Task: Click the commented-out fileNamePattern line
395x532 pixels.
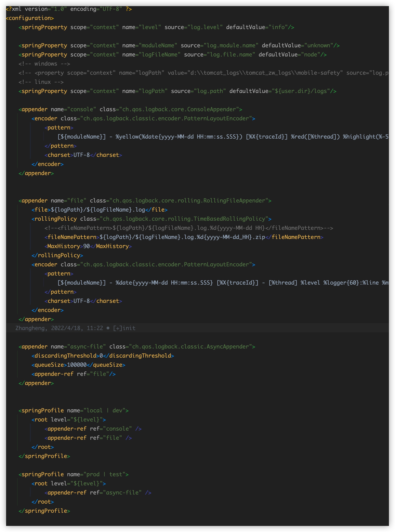Action: tap(189, 228)
